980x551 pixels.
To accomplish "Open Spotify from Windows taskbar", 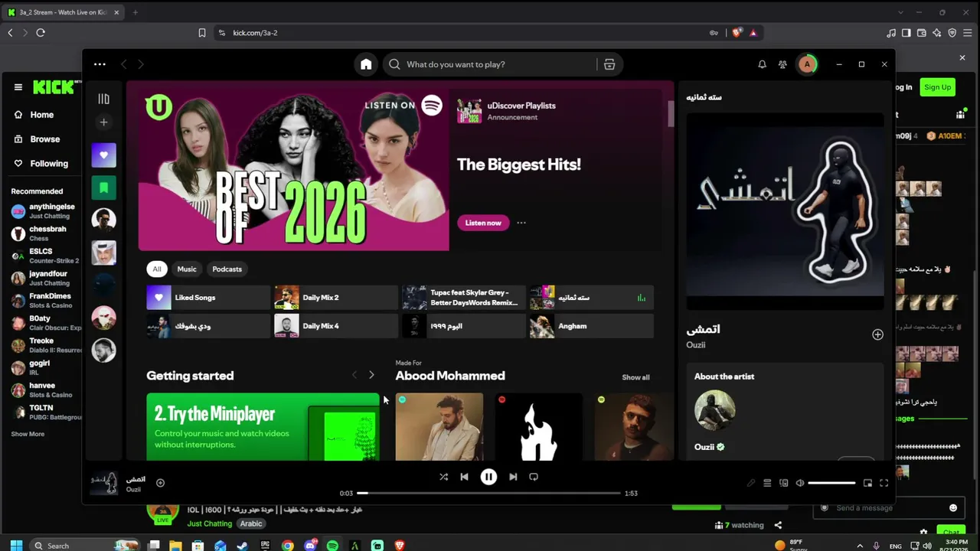I will [332, 546].
